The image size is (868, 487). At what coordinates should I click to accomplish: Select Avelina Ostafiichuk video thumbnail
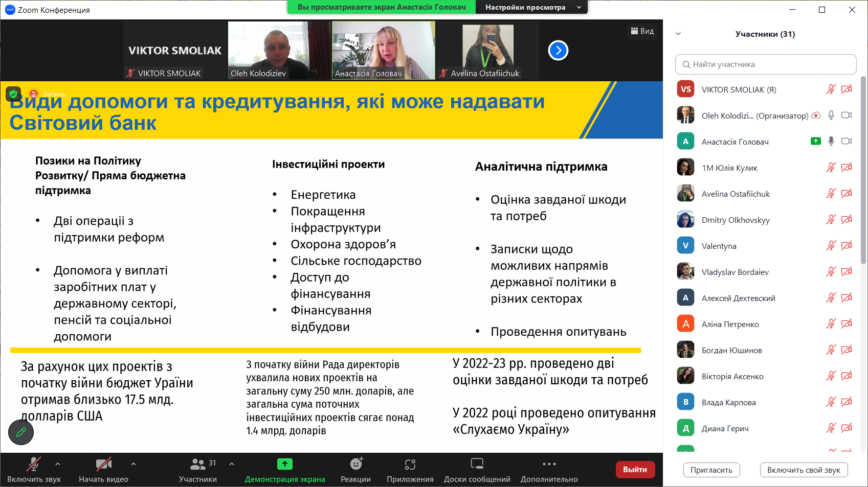488,50
